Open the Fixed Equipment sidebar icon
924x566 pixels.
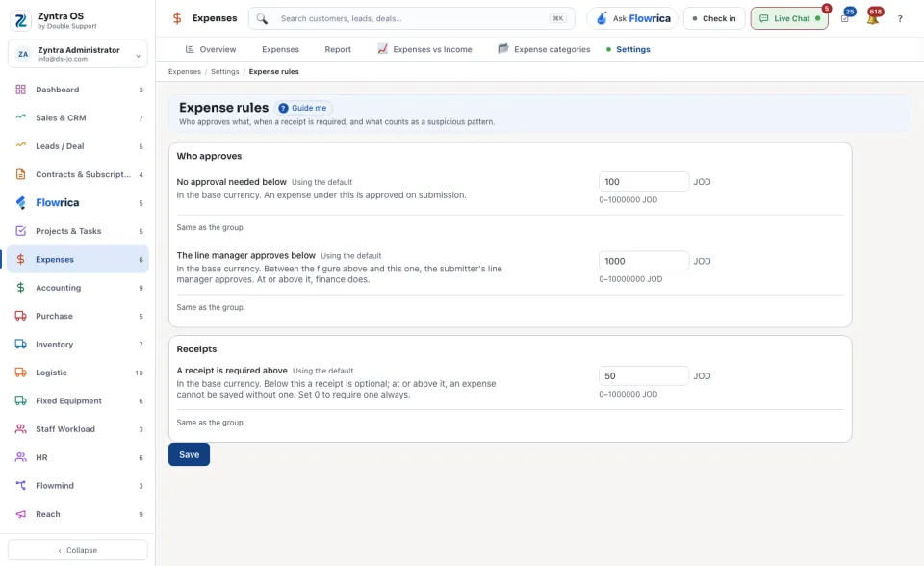point(20,400)
